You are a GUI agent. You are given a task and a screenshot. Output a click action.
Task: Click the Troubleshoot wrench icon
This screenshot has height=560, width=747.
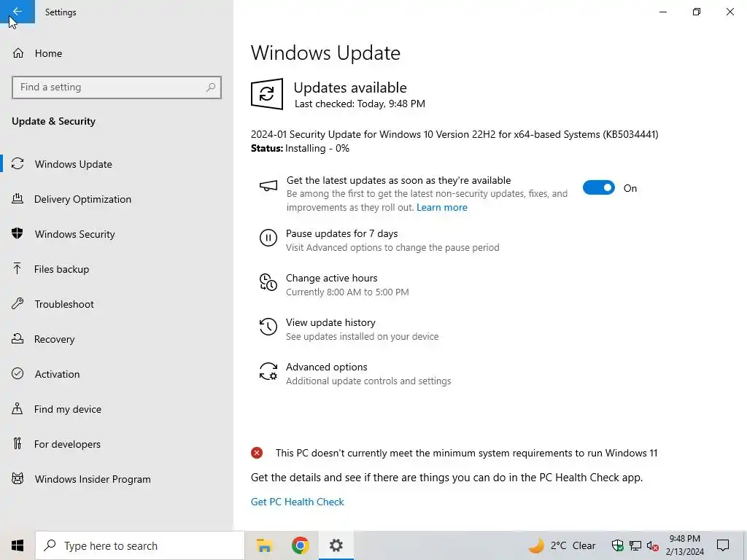pos(18,304)
